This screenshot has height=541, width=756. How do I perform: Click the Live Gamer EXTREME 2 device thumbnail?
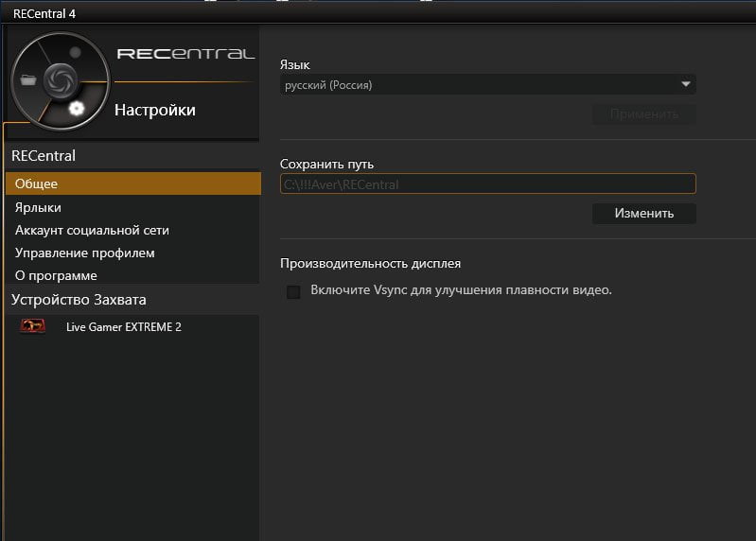(32, 326)
